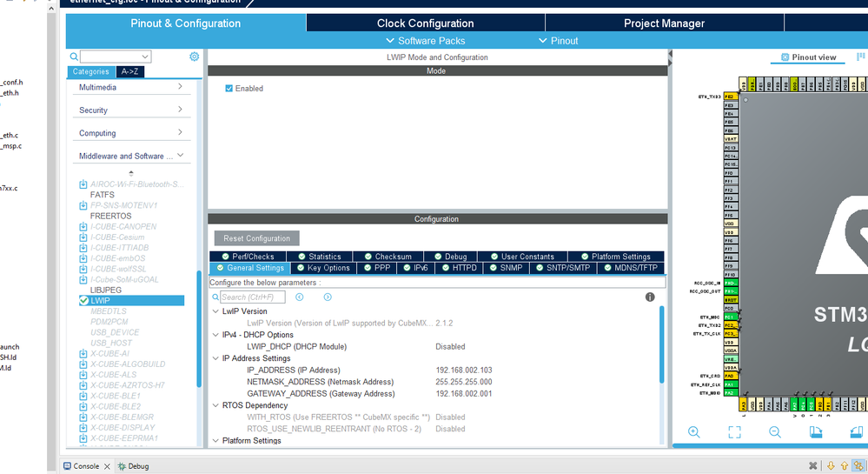Fit the chip pinout to view

[734, 432]
